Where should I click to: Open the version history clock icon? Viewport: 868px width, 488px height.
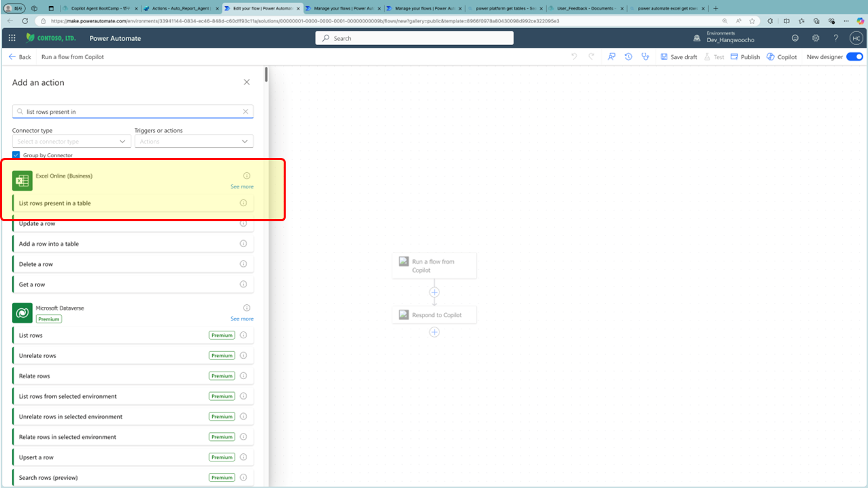(629, 56)
